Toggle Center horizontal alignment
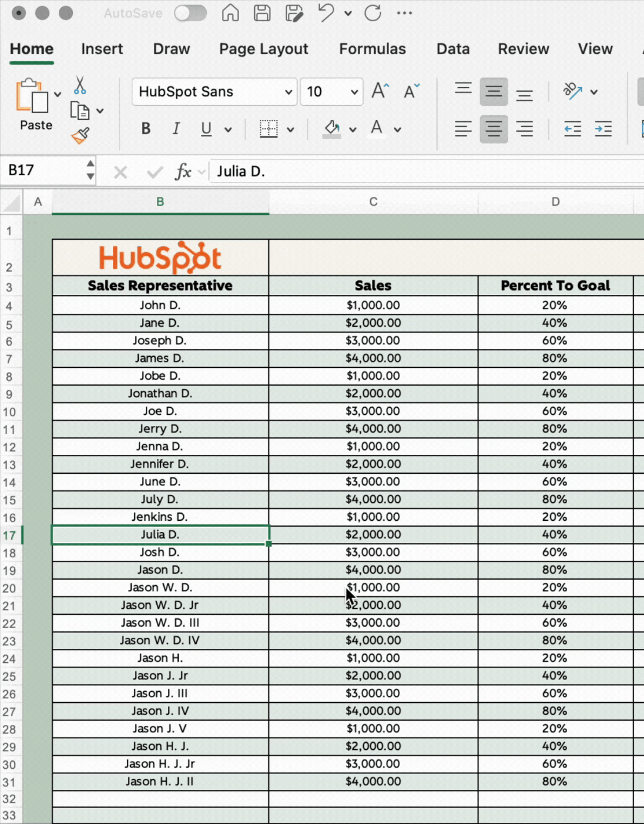The height and width of the screenshot is (824, 644). point(494,129)
